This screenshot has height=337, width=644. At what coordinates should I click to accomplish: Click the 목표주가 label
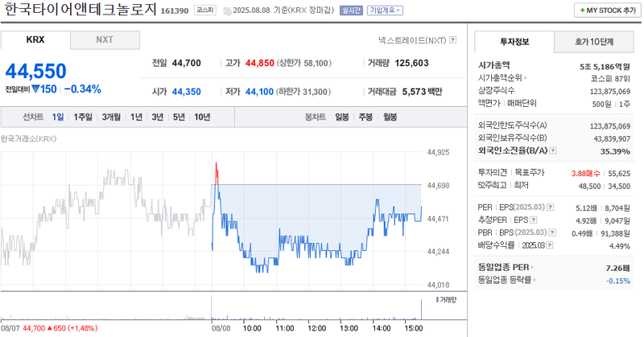click(x=530, y=173)
